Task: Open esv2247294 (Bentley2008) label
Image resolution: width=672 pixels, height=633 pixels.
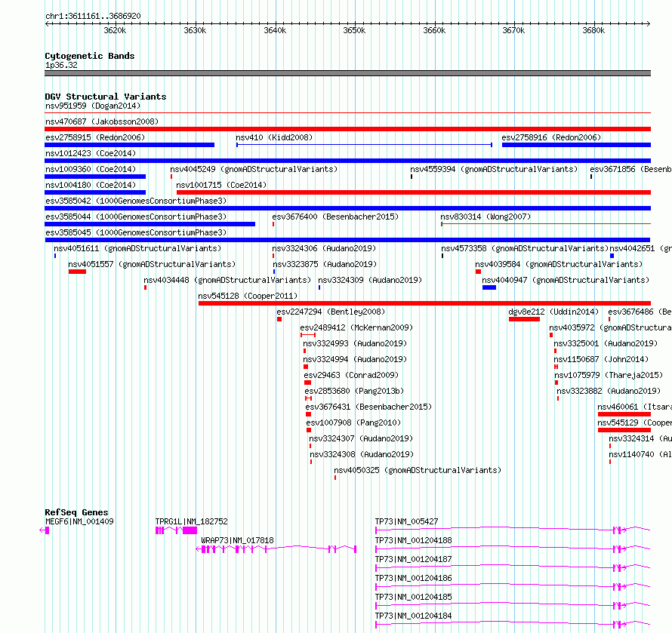Action: pyautogui.click(x=331, y=312)
